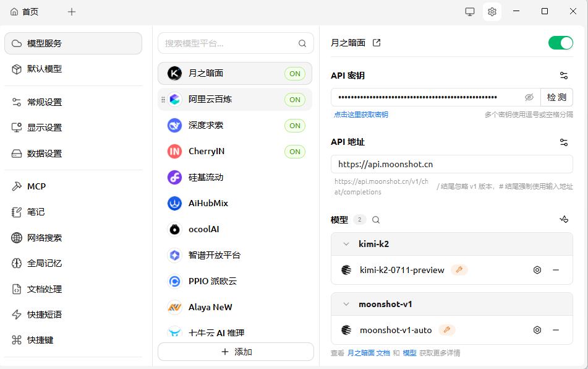Click the monitor icon in title bar
This screenshot has width=588, height=369.
[470, 12]
